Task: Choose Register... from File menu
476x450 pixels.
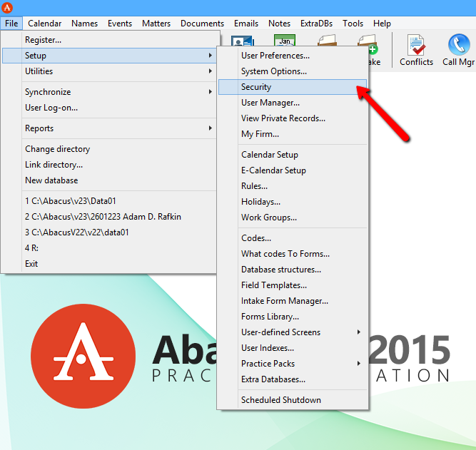Action: [109, 40]
